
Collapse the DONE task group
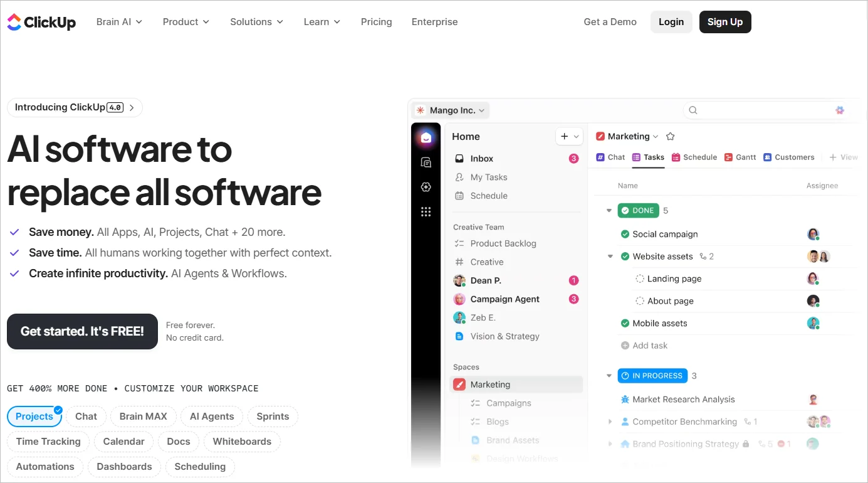[x=609, y=210]
